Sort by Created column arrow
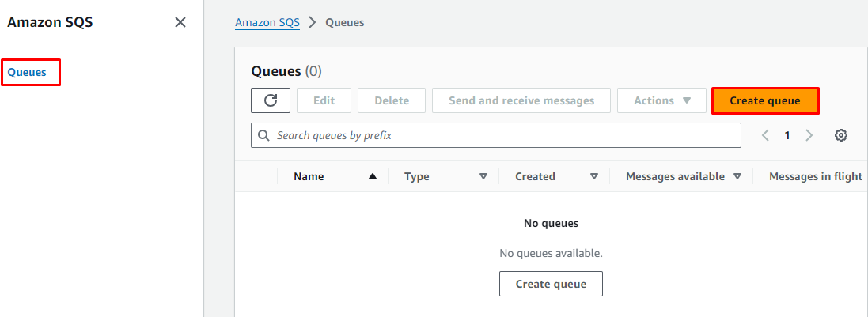The width and height of the screenshot is (868, 317). [594, 177]
